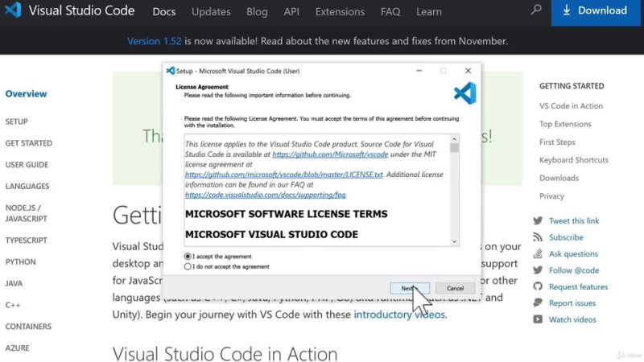Open the LICENSE.txt link in agreement
This screenshot has width=644, height=362.
click(x=284, y=175)
